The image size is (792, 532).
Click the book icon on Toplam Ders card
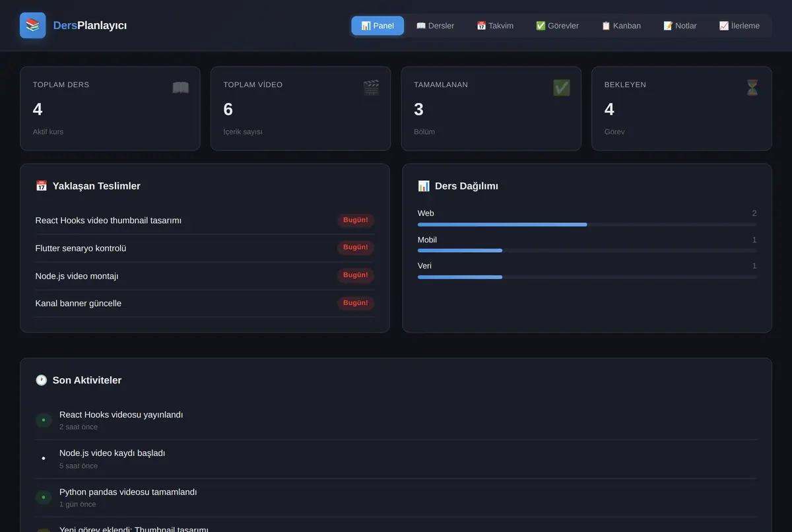[x=180, y=88]
